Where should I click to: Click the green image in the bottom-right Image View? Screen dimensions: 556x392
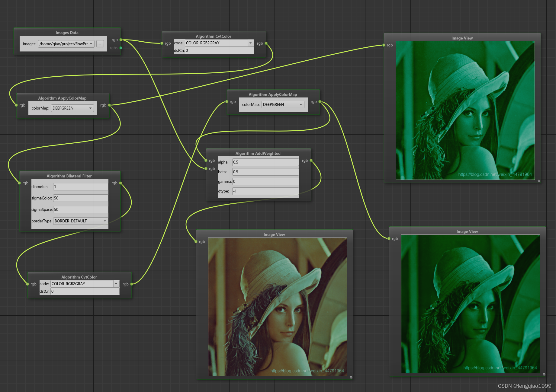[471, 304]
